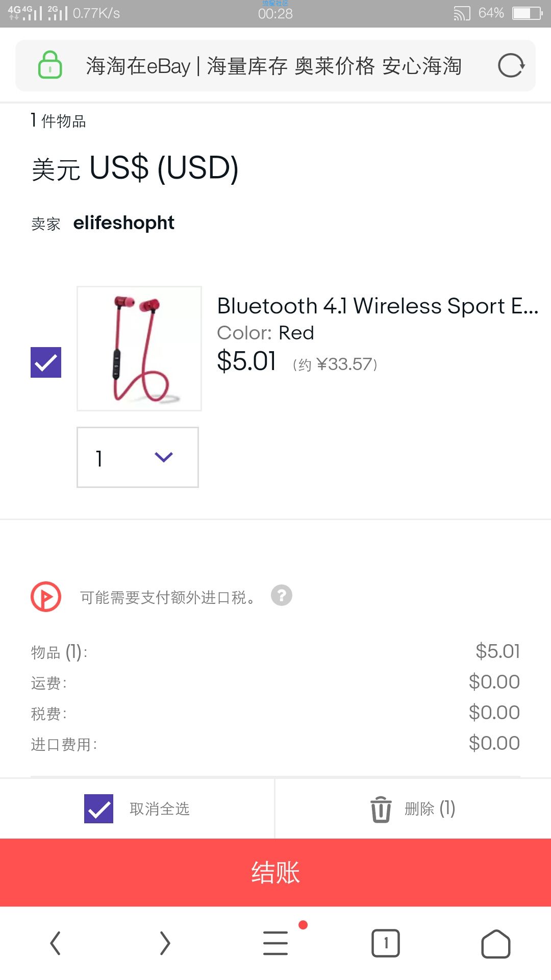Open the browser tabs counter
This screenshot has height=980, width=551.
386,943
